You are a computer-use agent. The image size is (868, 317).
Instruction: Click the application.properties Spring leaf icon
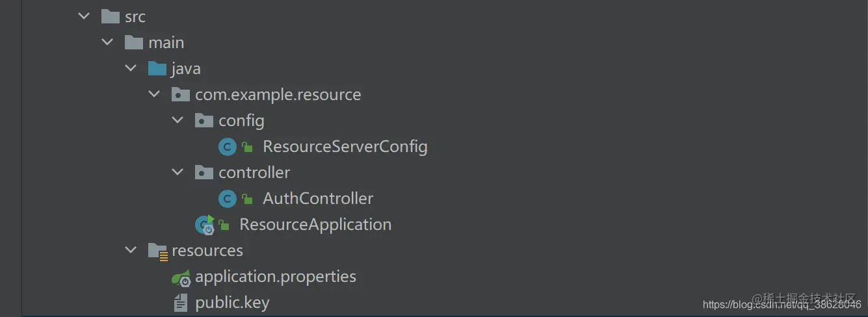pos(181,277)
